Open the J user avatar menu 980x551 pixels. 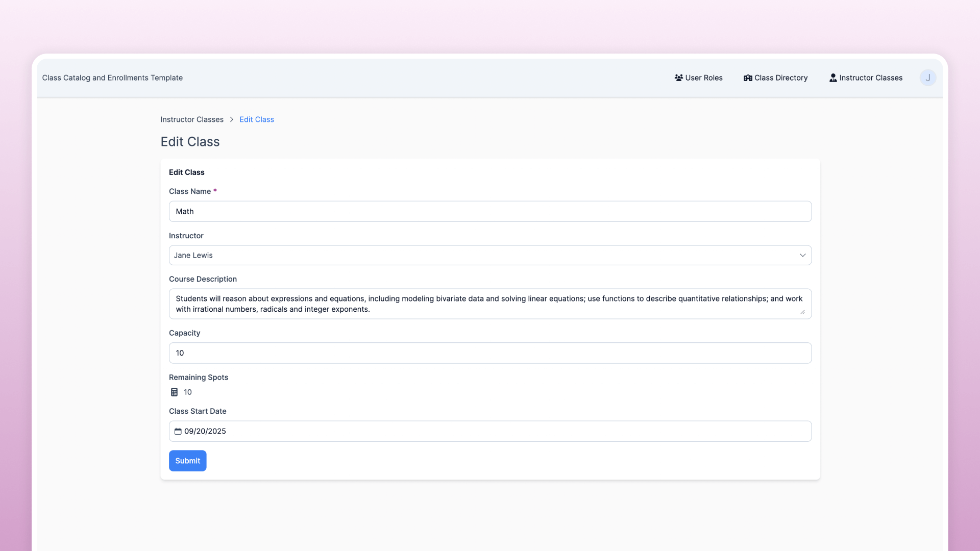(x=927, y=78)
